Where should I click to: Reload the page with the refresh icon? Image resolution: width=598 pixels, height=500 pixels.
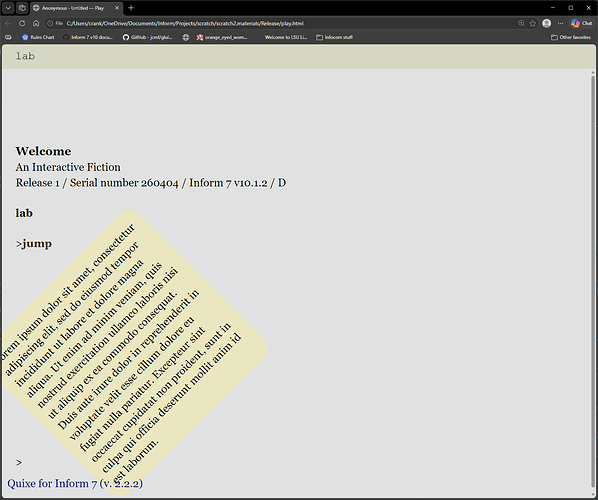coord(22,23)
